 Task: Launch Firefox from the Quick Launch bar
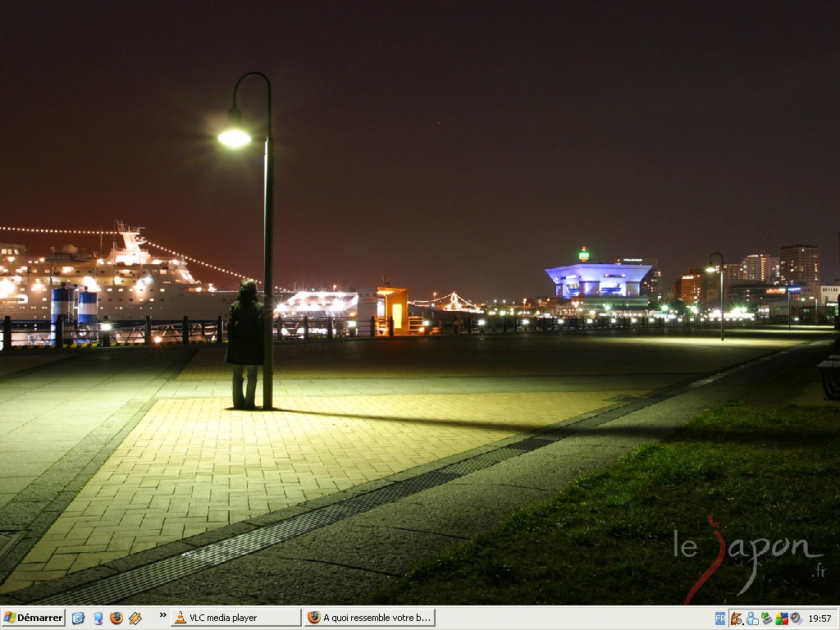tap(116, 618)
